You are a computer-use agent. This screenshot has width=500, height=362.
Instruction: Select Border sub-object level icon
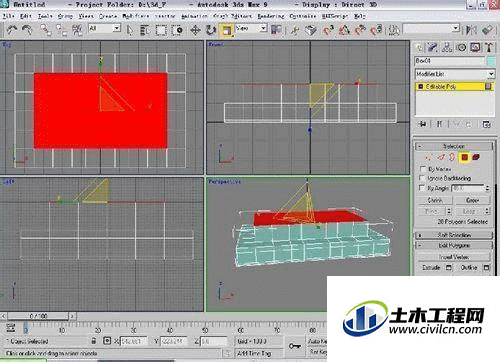click(x=452, y=157)
